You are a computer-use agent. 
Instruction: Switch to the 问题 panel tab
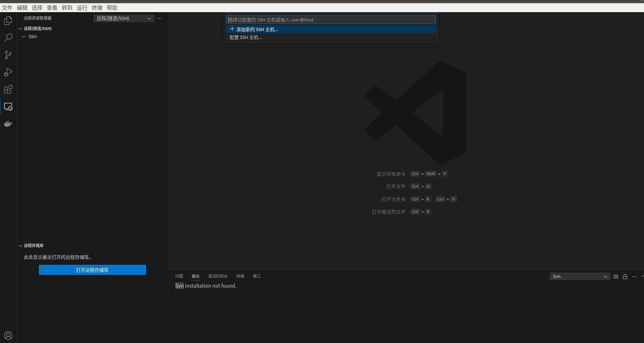tap(179, 276)
